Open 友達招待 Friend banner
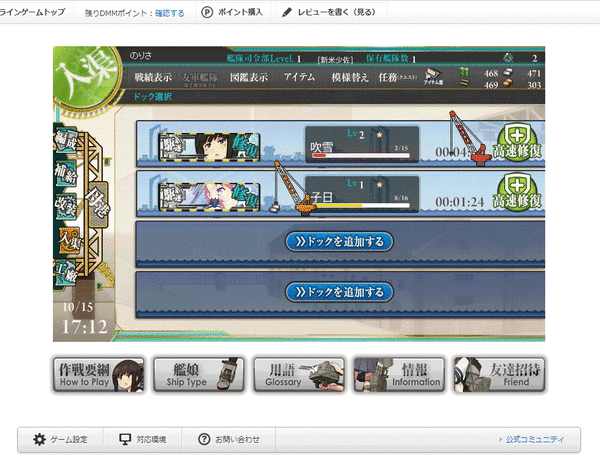 pos(499,375)
